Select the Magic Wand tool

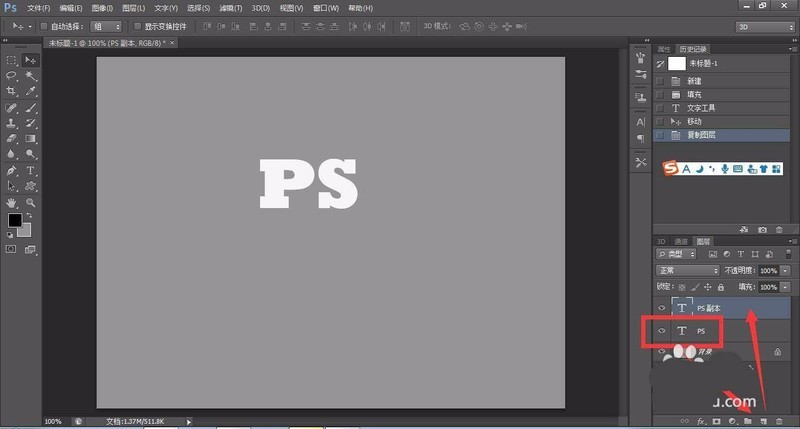30,75
